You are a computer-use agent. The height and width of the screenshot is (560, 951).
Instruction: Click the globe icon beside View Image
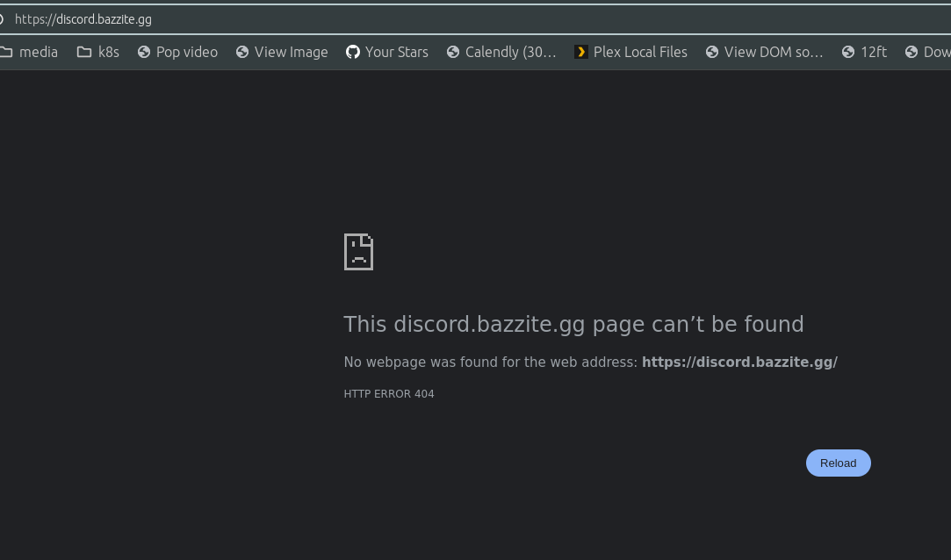(242, 52)
